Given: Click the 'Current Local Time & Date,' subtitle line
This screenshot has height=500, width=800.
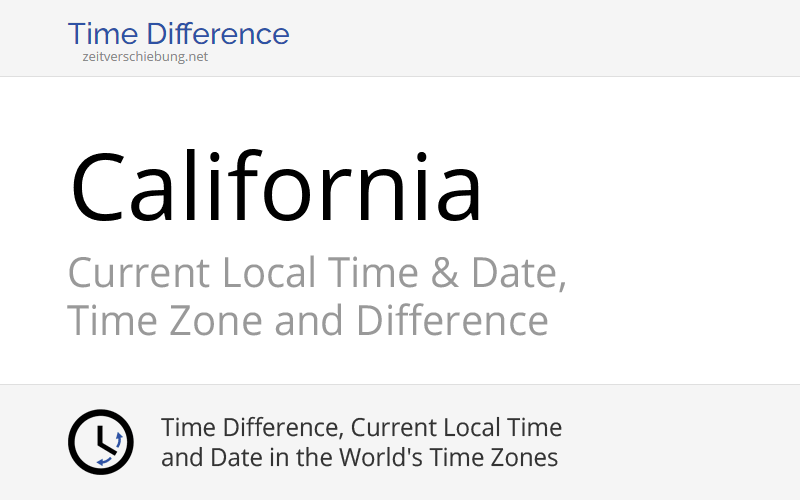Looking at the screenshot, I should click(x=317, y=273).
